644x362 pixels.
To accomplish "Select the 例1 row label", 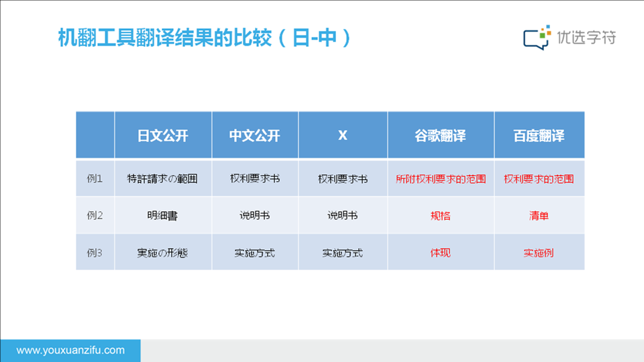I will (x=95, y=179).
